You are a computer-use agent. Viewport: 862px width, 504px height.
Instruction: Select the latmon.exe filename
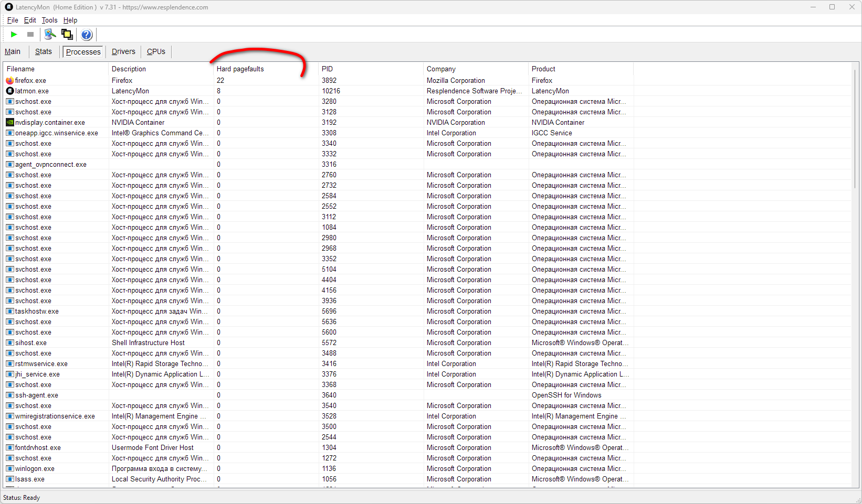click(32, 91)
